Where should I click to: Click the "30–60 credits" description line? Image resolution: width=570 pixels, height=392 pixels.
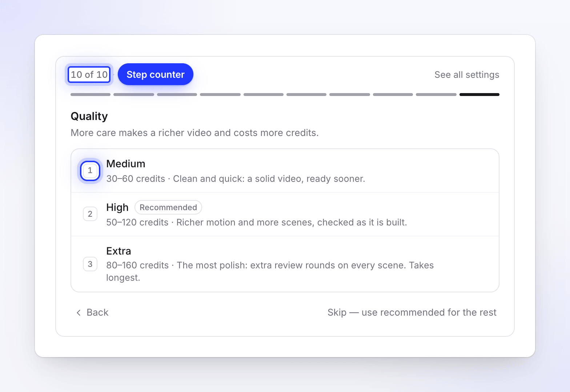pos(236,179)
